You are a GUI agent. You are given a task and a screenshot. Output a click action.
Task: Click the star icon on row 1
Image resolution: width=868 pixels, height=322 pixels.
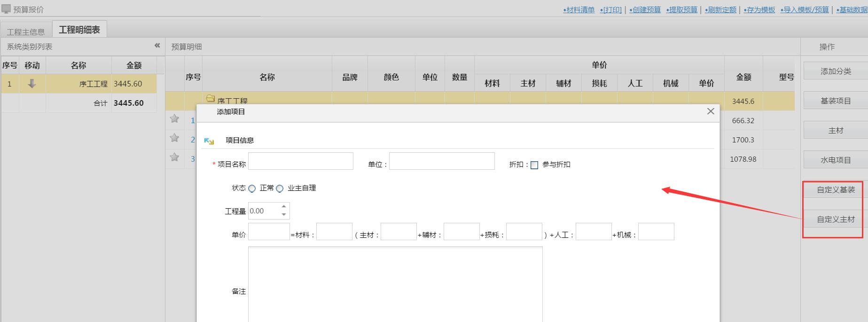pos(174,118)
